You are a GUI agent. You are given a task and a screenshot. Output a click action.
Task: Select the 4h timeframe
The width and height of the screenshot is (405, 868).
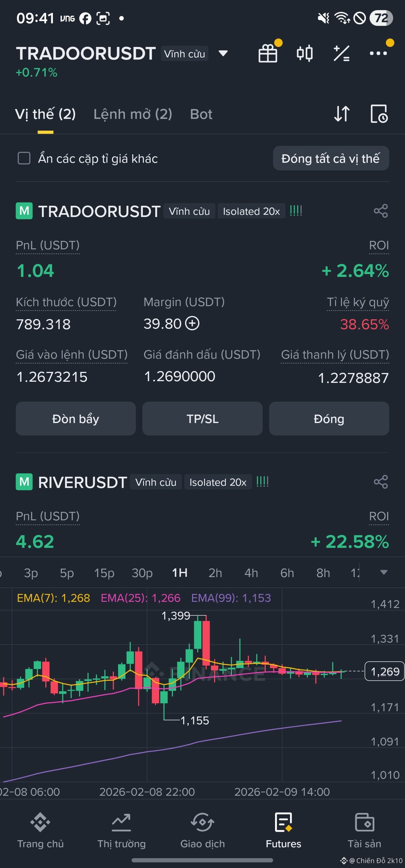click(251, 573)
